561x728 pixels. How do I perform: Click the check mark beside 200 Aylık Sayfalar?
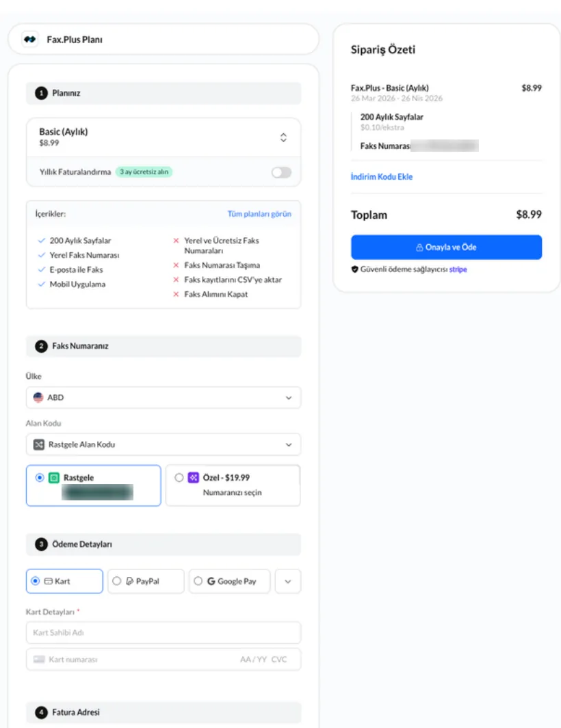[41, 241]
